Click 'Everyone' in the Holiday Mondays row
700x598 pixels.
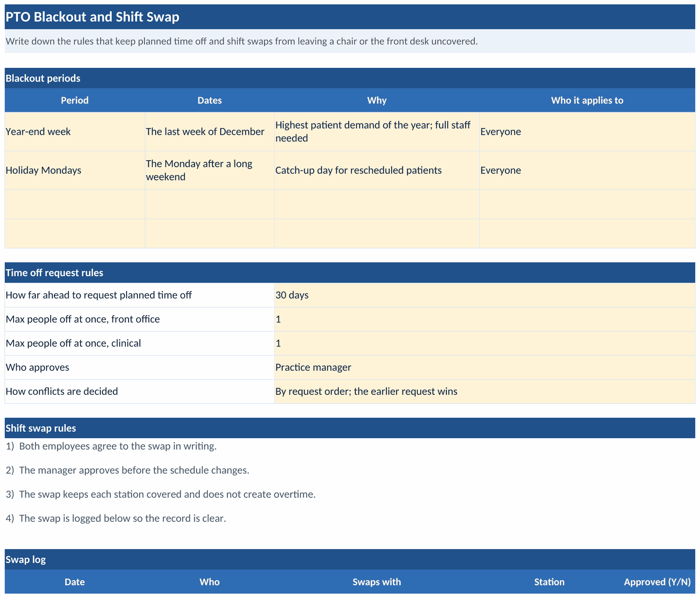click(587, 170)
